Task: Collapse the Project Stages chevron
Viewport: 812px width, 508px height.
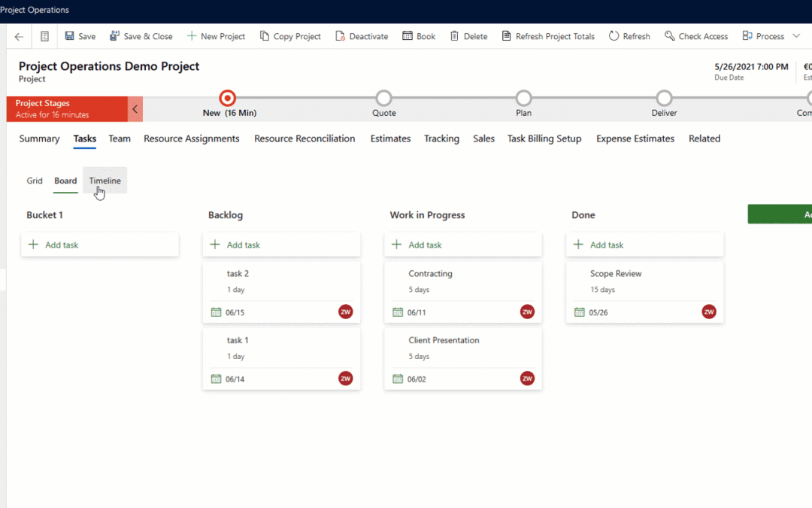Action: point(135,109)
